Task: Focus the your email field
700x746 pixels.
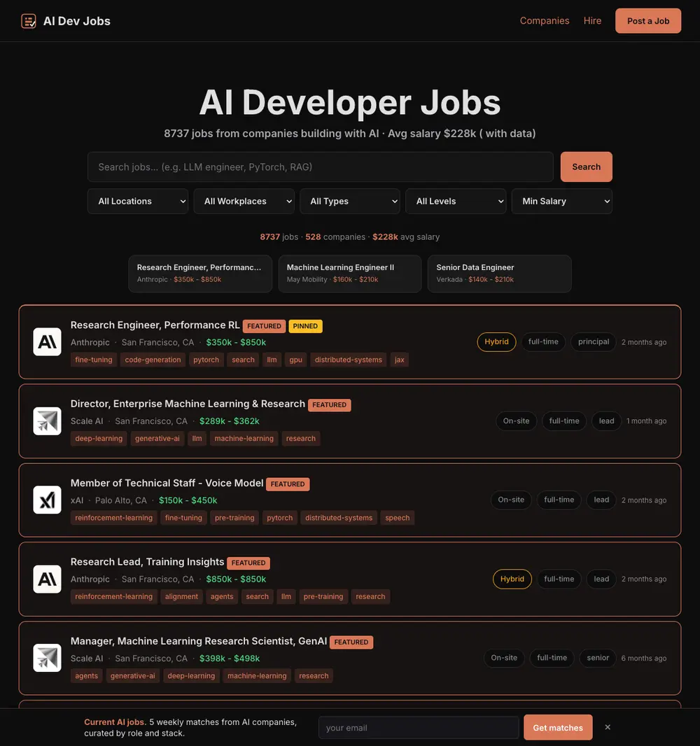Action: (x=419, y=727)
